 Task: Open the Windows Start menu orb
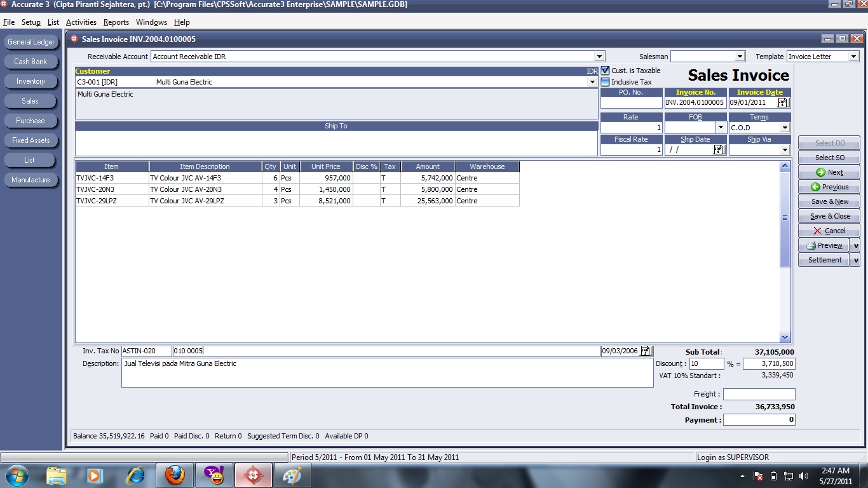tap(17, 475)
